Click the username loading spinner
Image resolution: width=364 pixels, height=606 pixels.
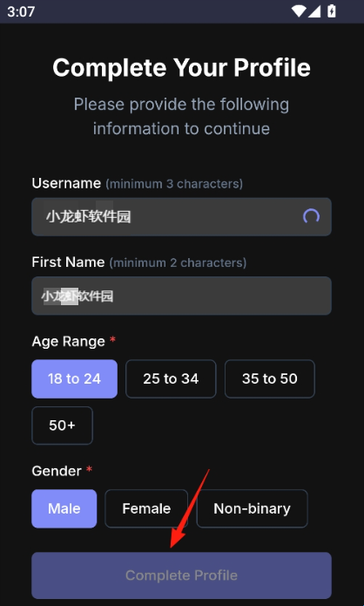pos(311,216)
